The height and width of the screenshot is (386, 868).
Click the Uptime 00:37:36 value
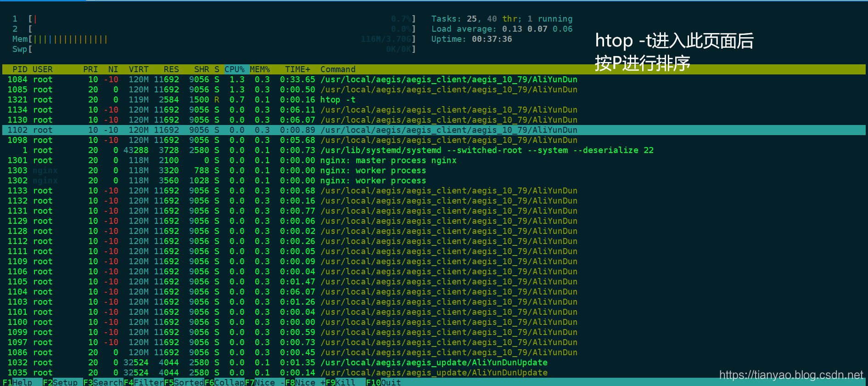tap(492, 39)
